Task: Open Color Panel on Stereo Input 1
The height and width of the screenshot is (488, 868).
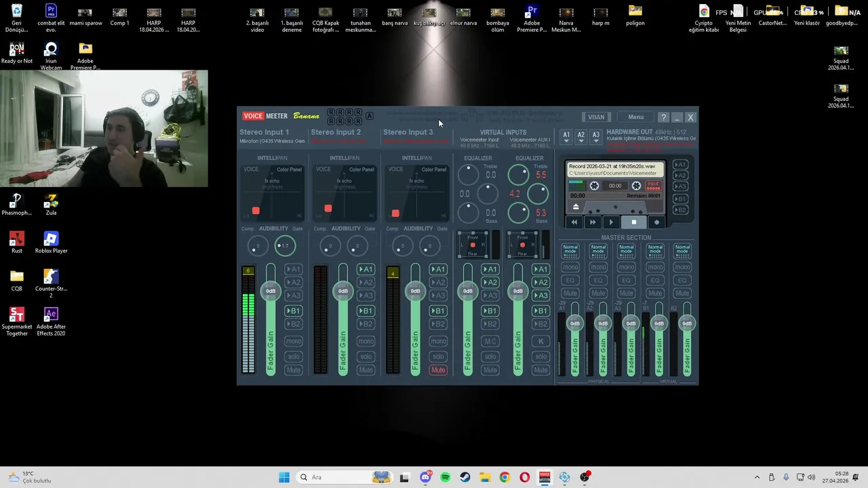Action: point(289,169)
